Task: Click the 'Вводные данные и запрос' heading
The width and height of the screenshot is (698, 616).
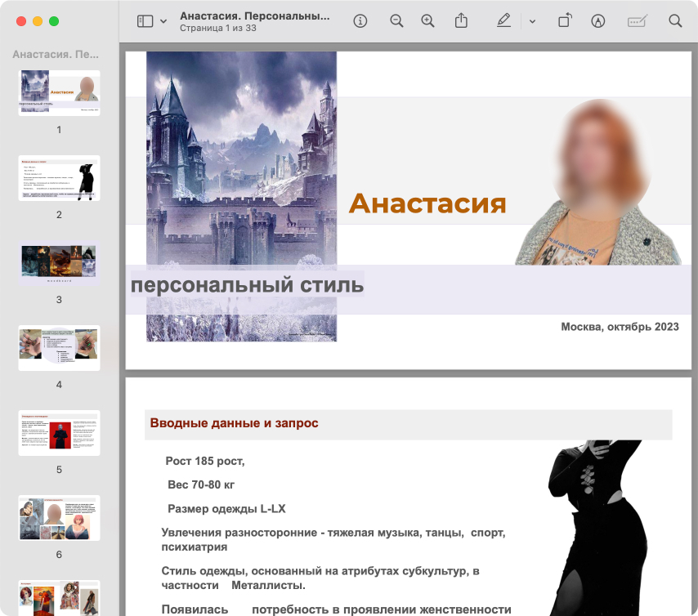Action: [234, 423]
